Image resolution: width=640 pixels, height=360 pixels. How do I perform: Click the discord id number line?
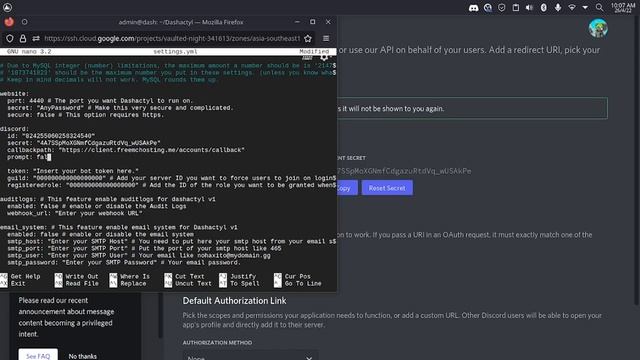51,136
